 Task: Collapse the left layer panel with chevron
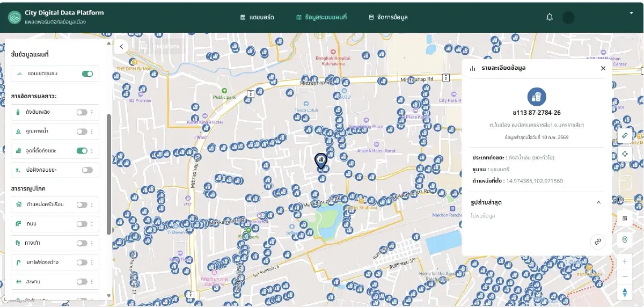tap(121, 47)
